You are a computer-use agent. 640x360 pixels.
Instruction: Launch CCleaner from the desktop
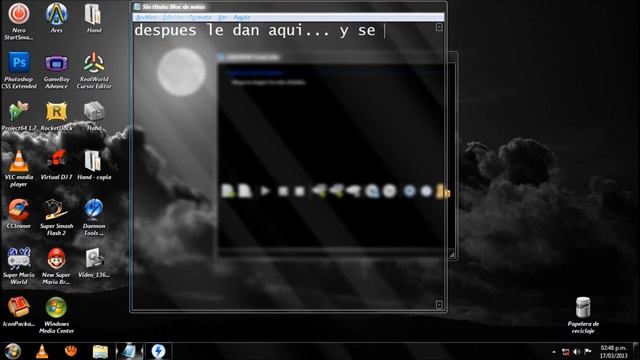(19, 214)
